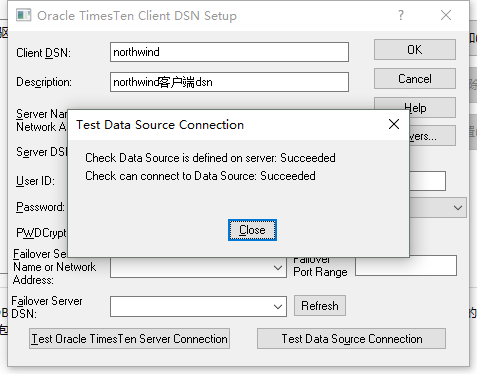Click the question mark help icon in title bar
477x374 pixels.
(x=401, y=15)
